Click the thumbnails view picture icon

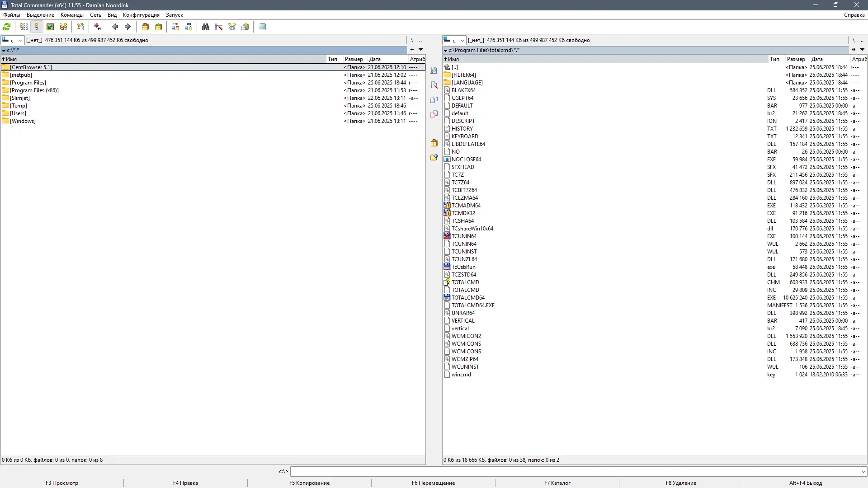click(x=50, y=27)
